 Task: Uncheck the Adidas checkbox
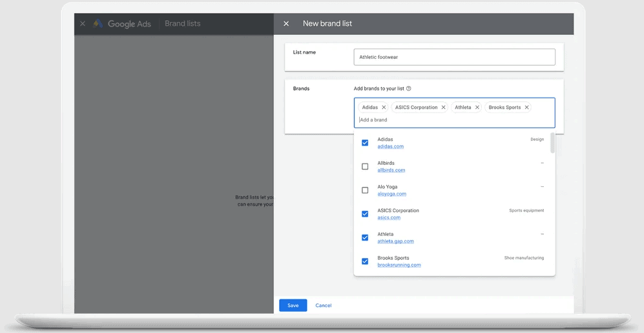[x=365, y=143]
